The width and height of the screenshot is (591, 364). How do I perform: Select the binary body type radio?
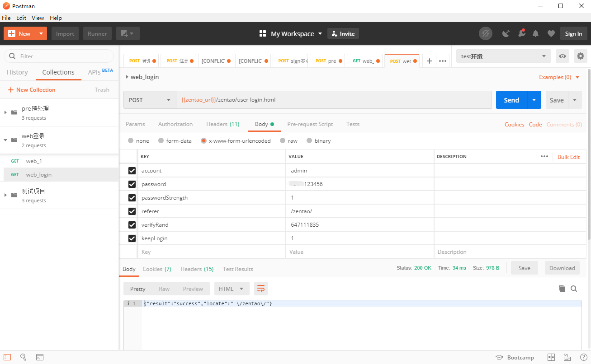click(309, 140)
